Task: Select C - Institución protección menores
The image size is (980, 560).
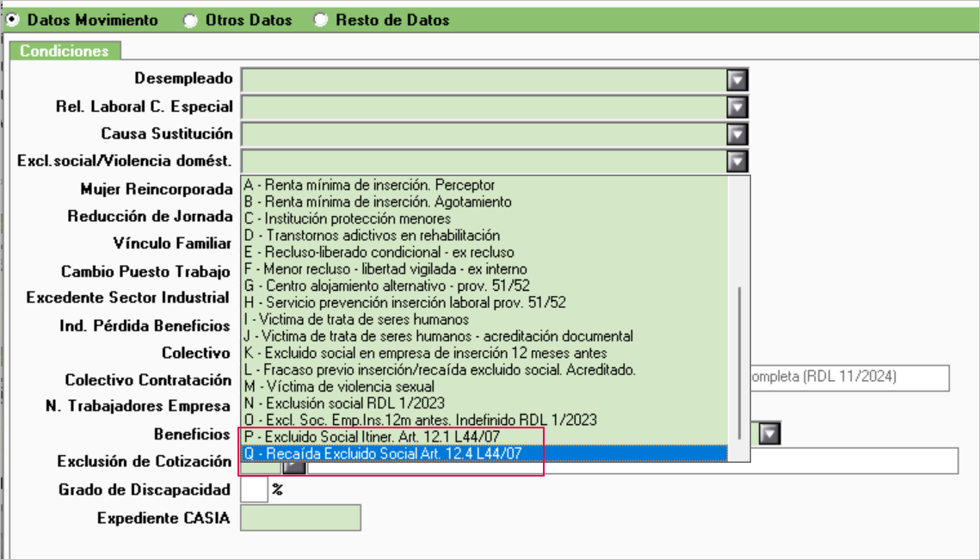Action: click(484, 218)
